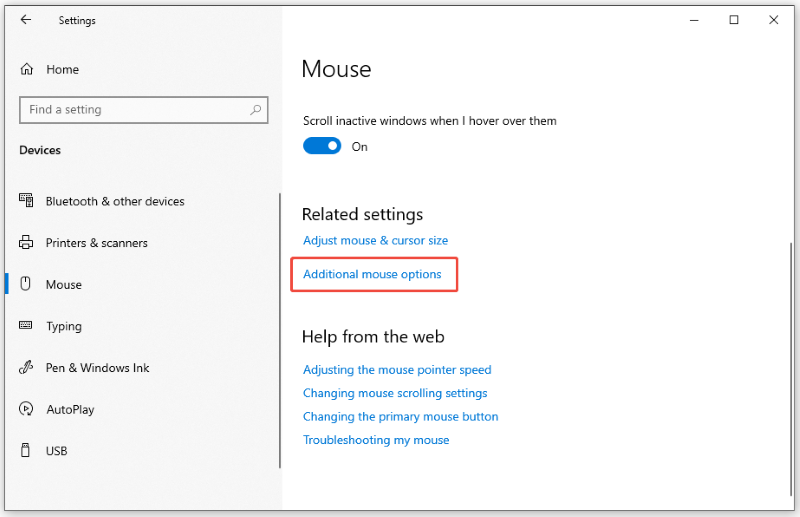Go to Typing settings
Image resolution: width=800 pixels, height=517 pixels.
point(64,326)
